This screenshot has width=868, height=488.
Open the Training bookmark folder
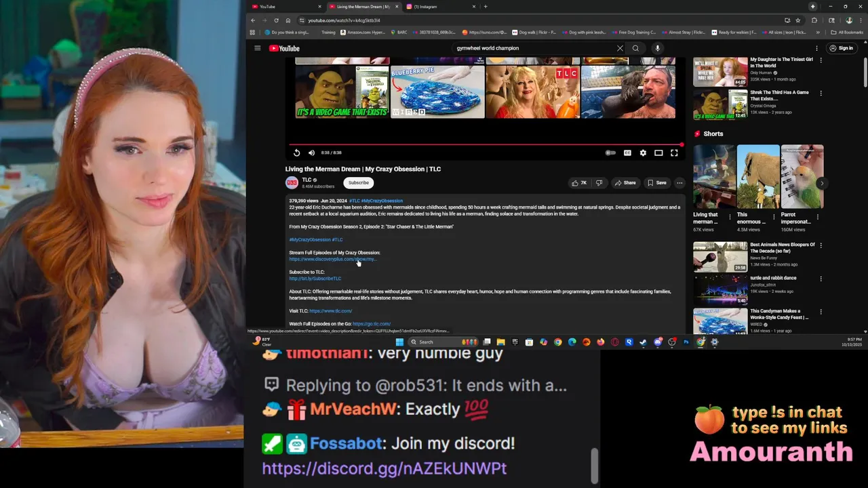pos(328,32)
